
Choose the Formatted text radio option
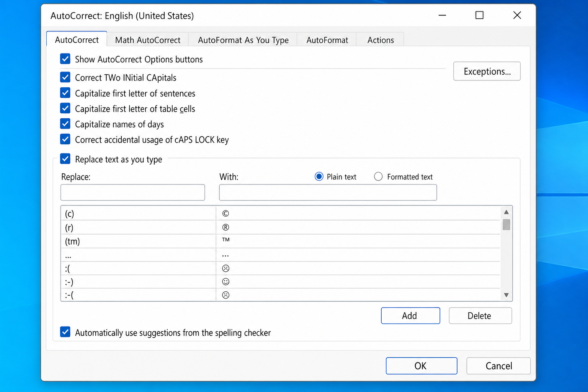[378, 176]
